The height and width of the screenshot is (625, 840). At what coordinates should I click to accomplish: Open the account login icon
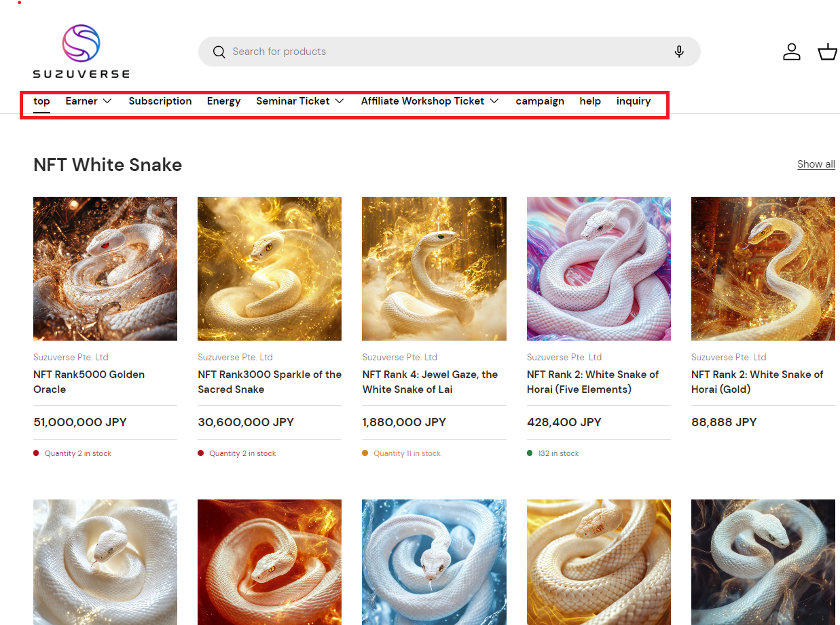792,52
